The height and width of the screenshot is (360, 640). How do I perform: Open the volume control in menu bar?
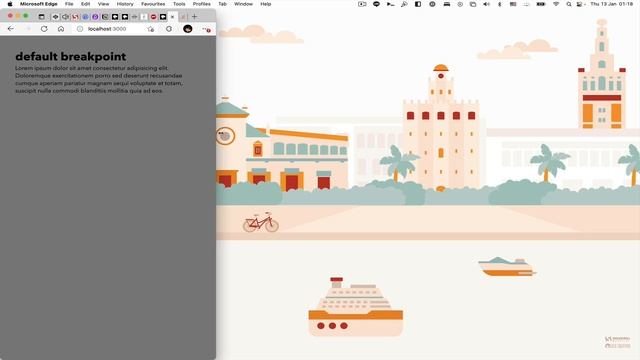click(x=486, y=4)
